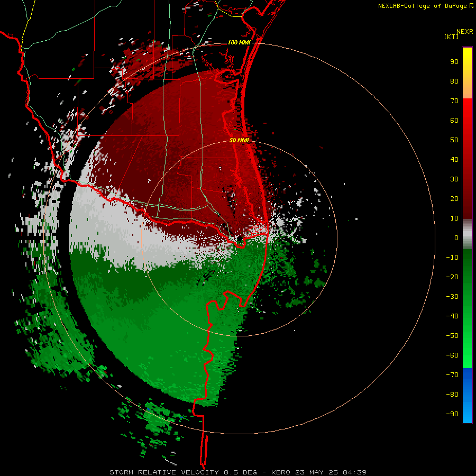Click the 20 value on velocity scale
Image resolution: width=476 pixels, height=476 pixels.
(454, 199)
